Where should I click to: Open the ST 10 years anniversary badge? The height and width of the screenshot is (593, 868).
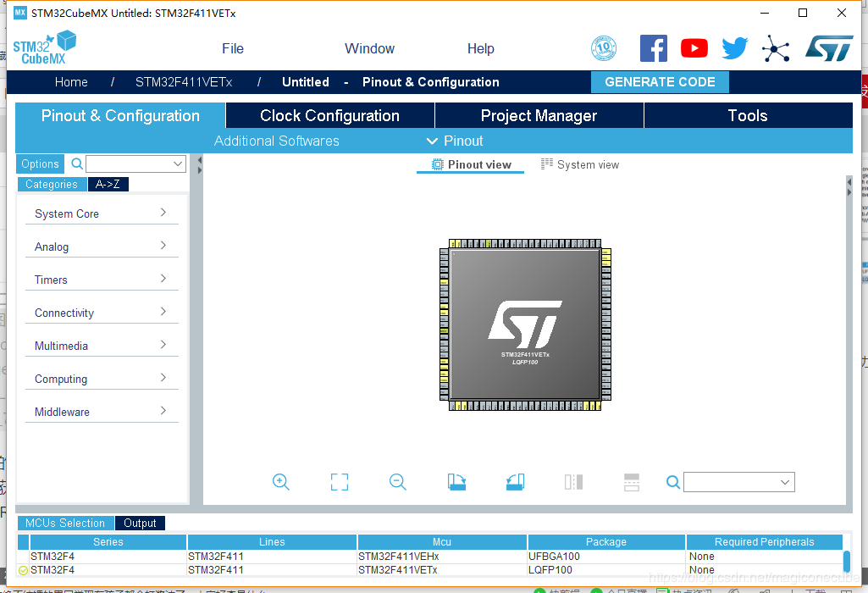[604, 48]
